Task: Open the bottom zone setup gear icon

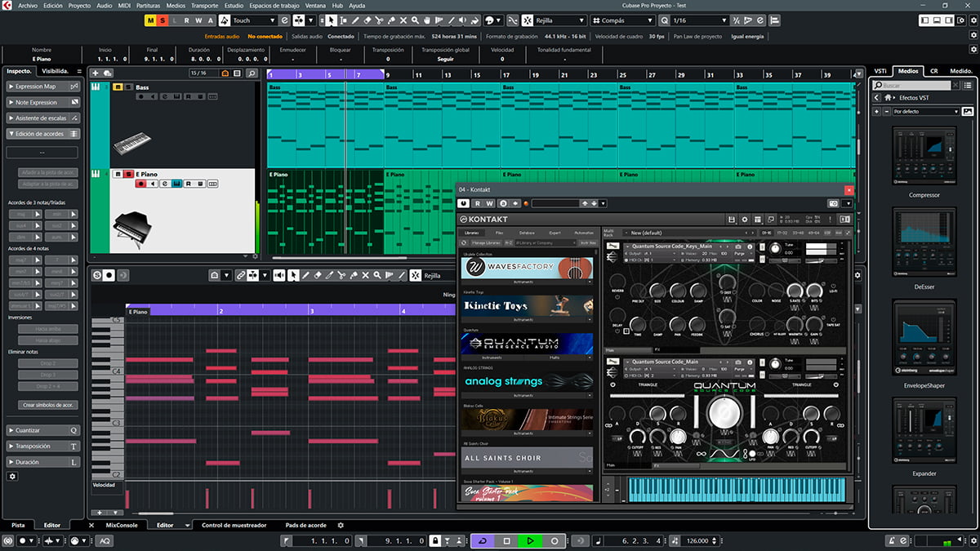Action: click(341, 525)
